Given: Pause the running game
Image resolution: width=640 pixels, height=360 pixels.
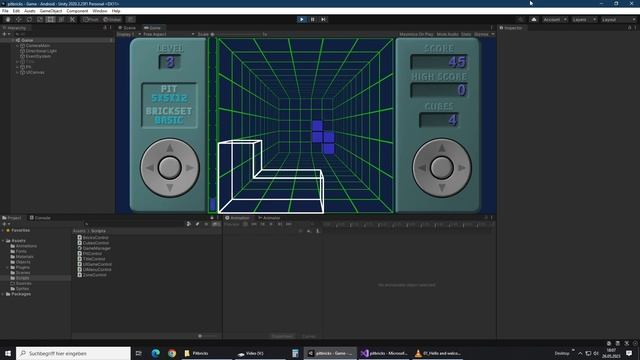Looking at the screenshot, I should 313,19.
